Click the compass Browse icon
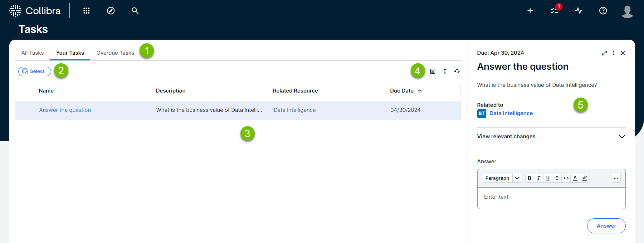Screen dimensions: 644x243 (x=111, y=11)
